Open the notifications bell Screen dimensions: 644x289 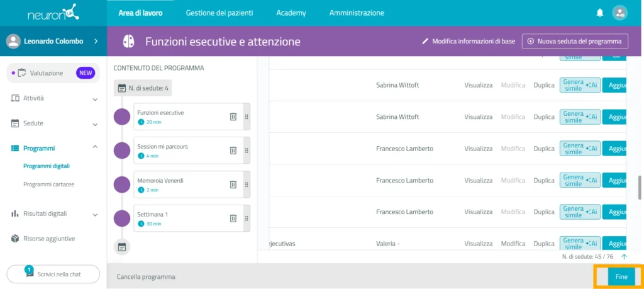(x=600, y=13)
